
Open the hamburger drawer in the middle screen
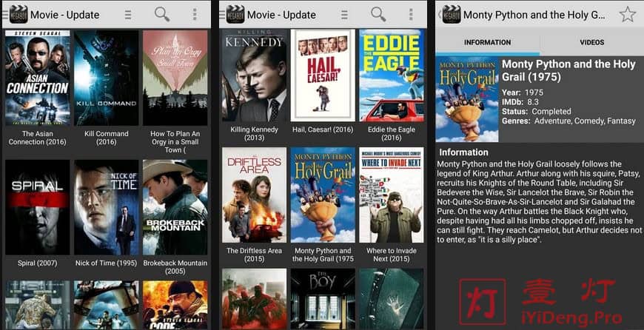coord(223,14)
